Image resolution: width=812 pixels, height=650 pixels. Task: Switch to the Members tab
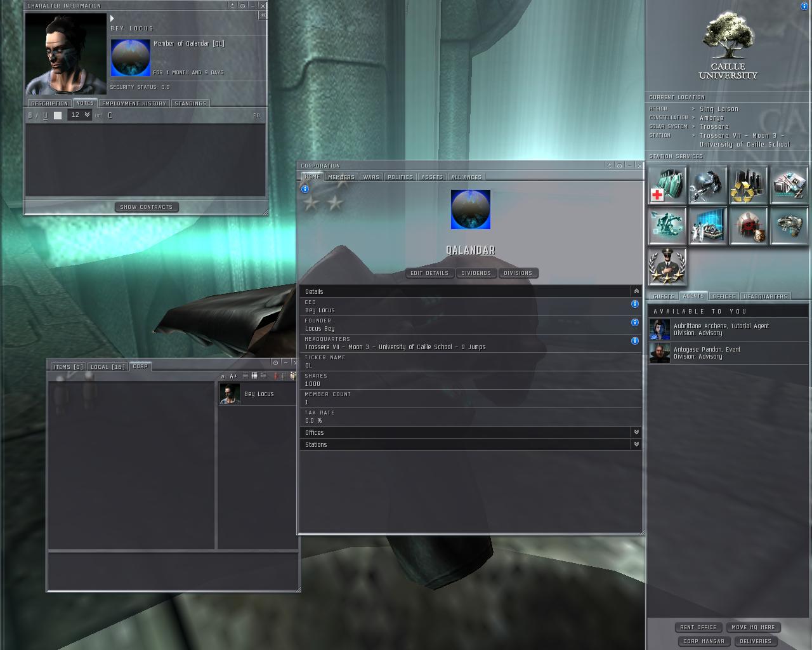341,177
